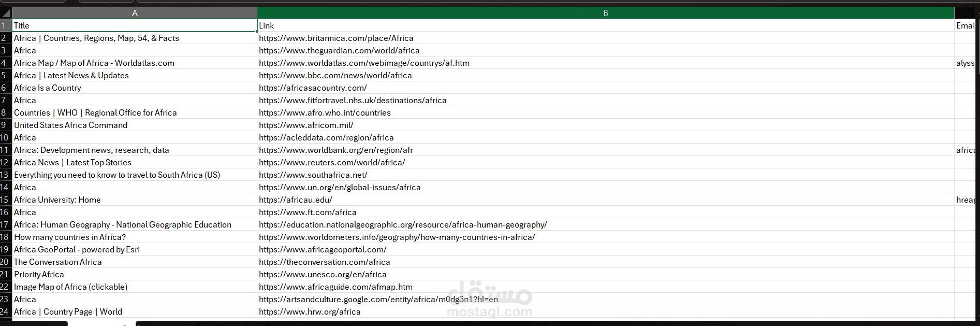This screenshot has width=980, height=326.
Task: Click the fitfortravel.nhs.uk link cell
Action: [606, 100]
